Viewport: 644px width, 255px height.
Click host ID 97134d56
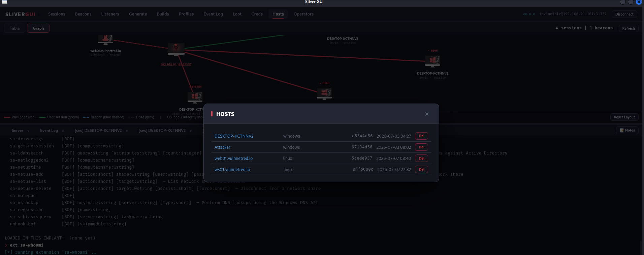pyautogui.click(x=362, y=147)
